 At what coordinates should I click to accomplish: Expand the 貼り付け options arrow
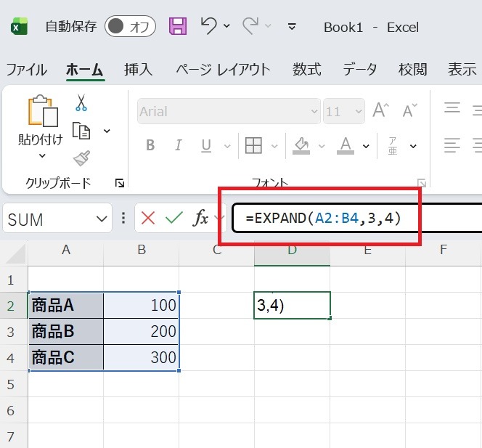tap(42, 156)
